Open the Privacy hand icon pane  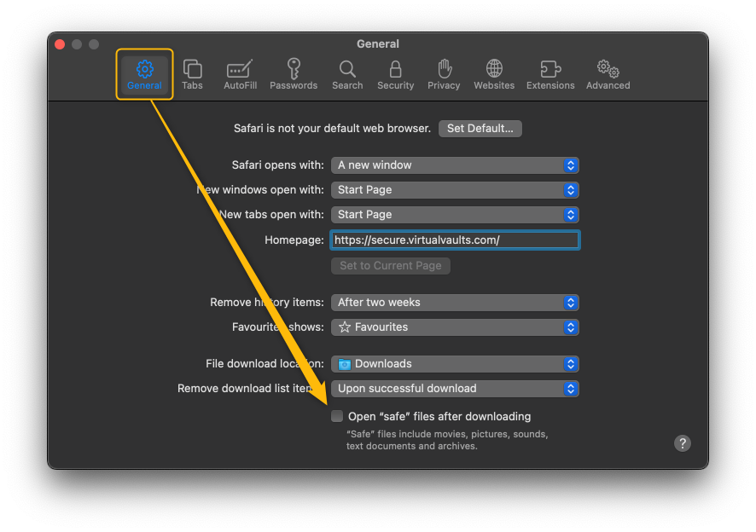tap(444, 74)
